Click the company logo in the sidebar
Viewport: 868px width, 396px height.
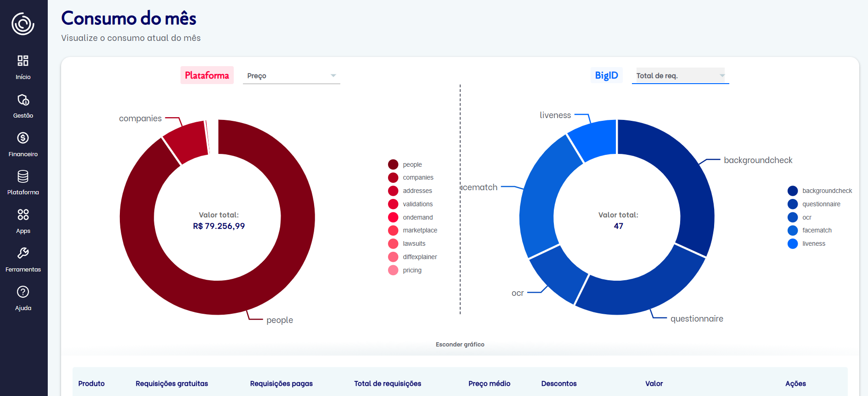click(23, 24)
